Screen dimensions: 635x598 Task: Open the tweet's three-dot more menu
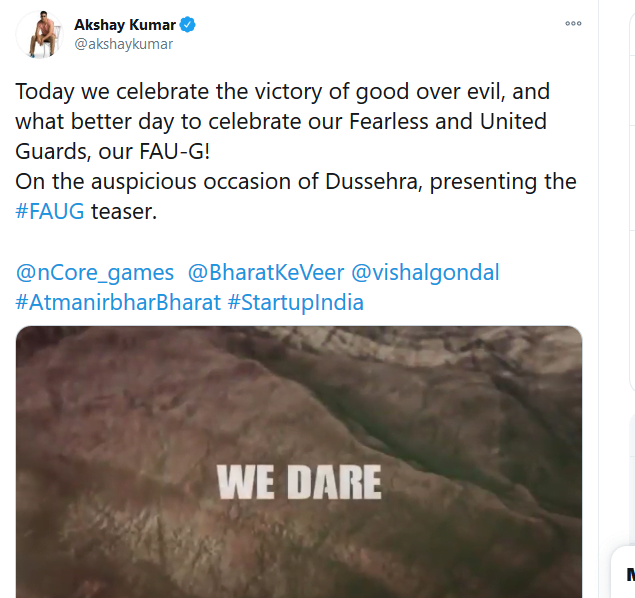573,23
